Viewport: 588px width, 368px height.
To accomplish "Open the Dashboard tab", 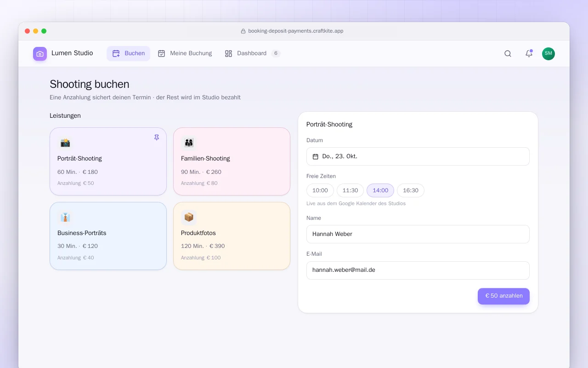I will pos(252,53).
